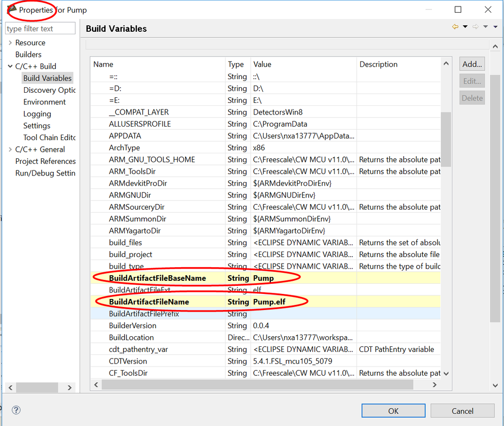Select the APPDATA variable row

coord(265,136)
